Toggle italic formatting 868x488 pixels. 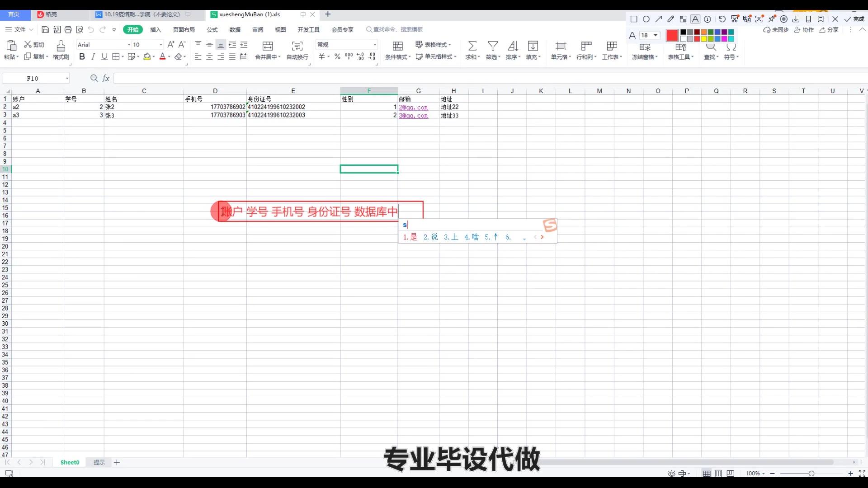click(x=93, y=56)
